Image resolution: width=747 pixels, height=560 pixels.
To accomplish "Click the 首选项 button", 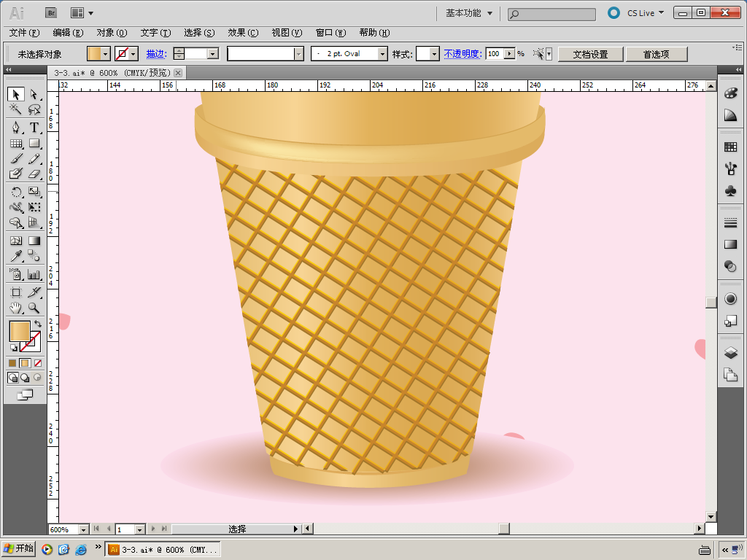I will coord(657,54).
